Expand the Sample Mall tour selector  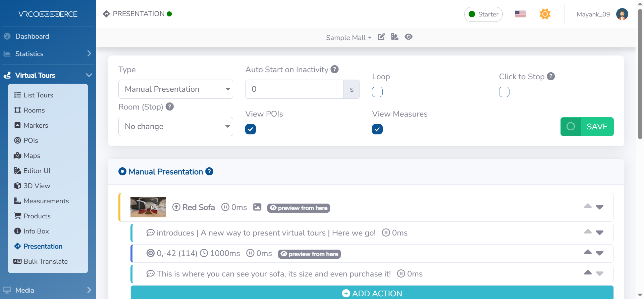(348, 38)
